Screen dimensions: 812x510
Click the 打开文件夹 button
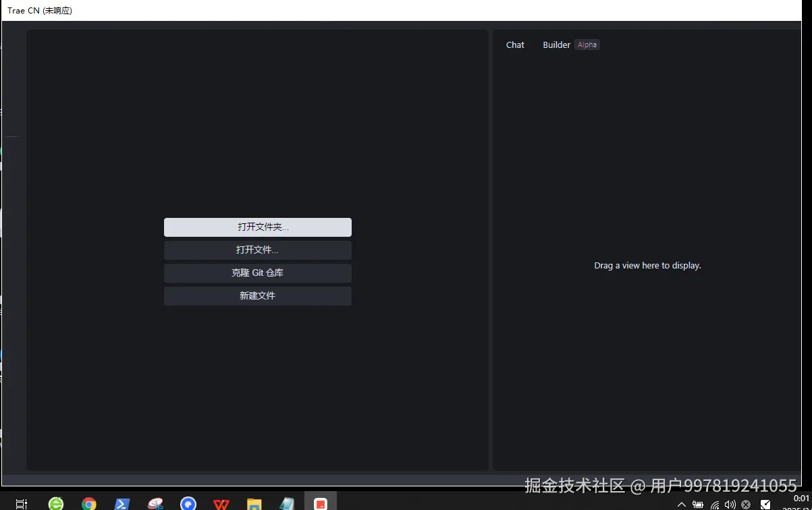(257, 227)
